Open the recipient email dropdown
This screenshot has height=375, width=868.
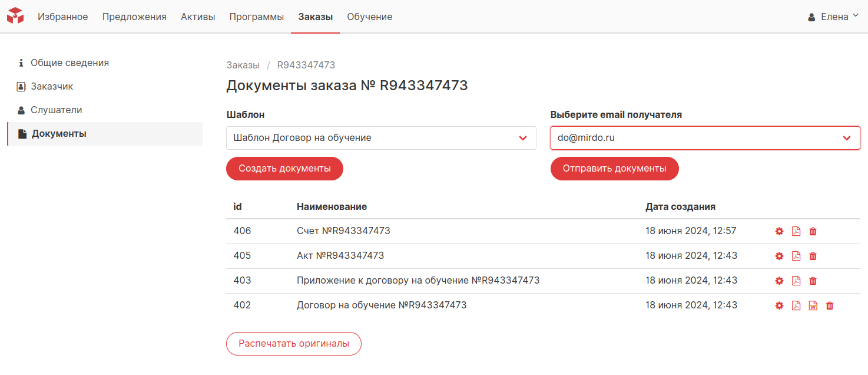[705, 138]
